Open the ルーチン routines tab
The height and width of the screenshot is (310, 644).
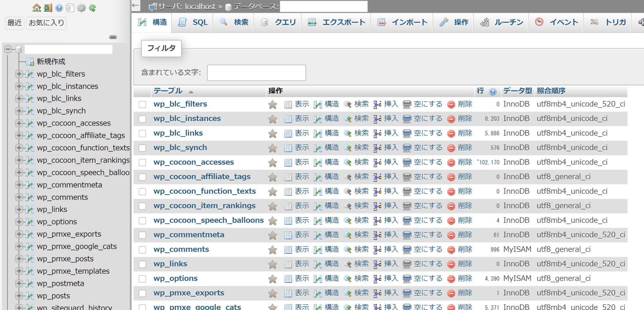501,22
